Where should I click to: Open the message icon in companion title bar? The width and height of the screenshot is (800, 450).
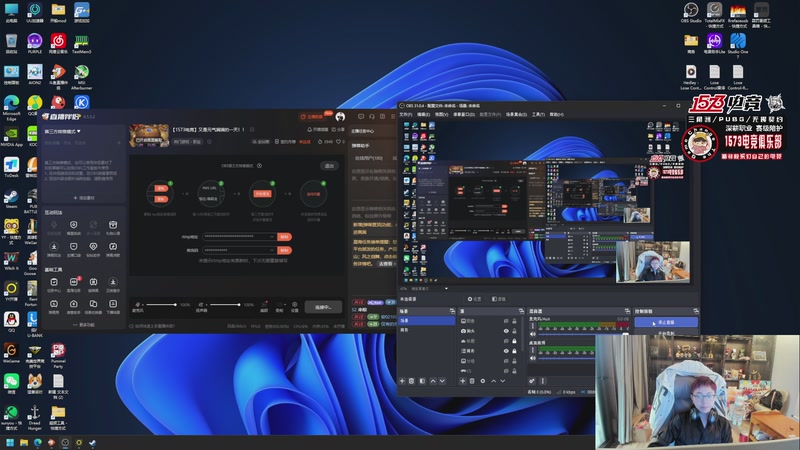point(361,116)
